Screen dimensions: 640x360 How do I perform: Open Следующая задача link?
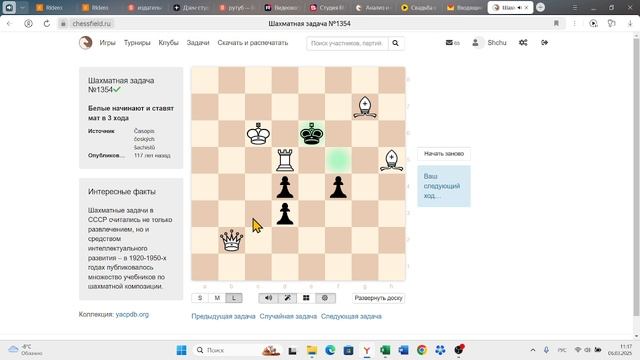coord(351,316)
